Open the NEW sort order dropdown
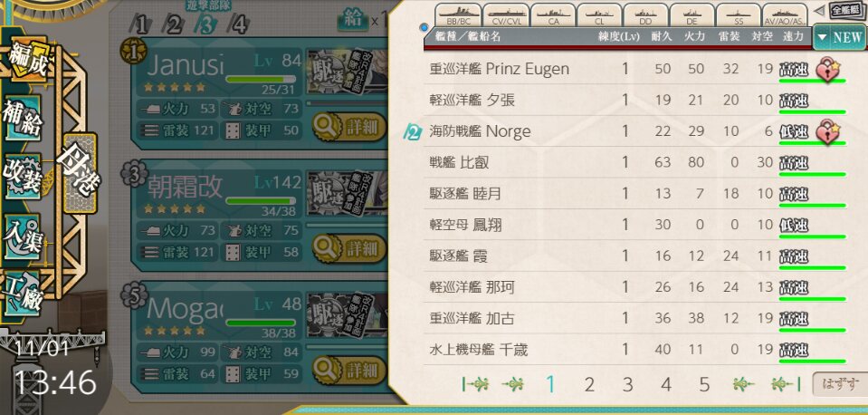 click(x=838, y=38)
